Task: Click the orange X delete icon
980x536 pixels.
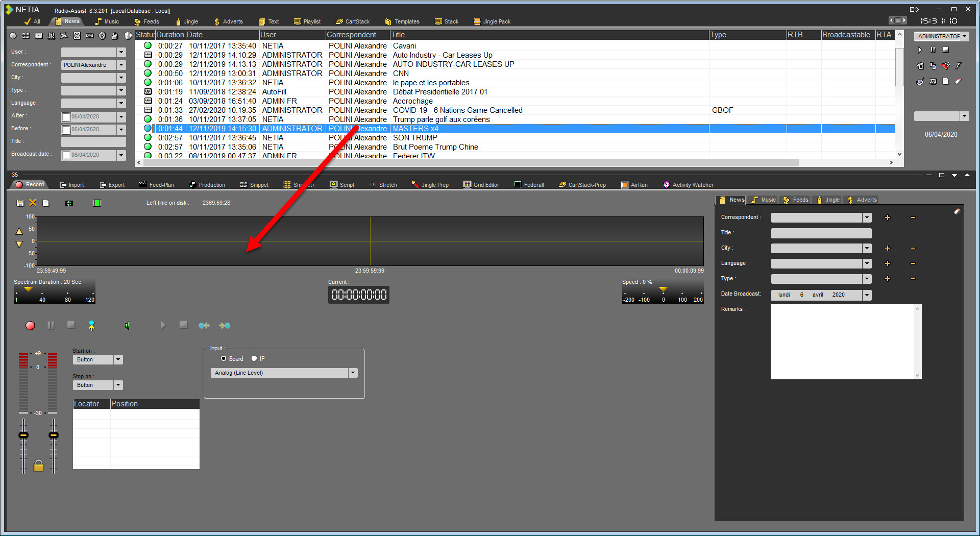Action: coord(33,203)
